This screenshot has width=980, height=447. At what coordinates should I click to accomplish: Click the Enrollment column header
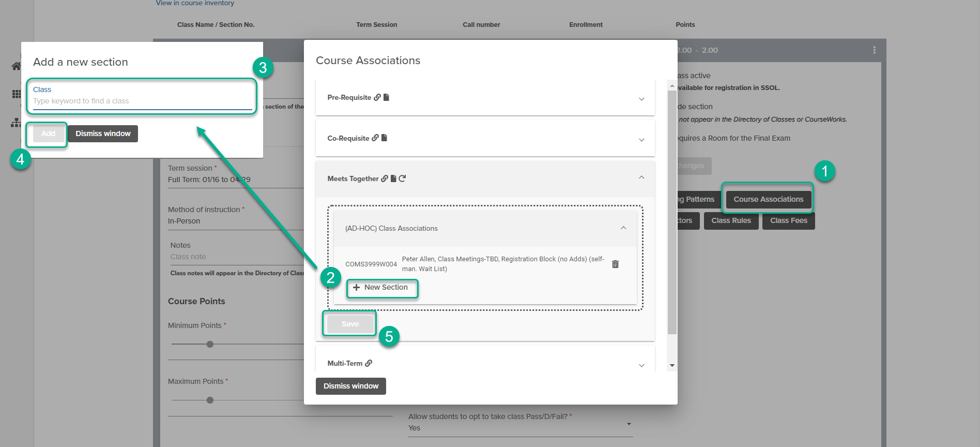click(586, 24)
